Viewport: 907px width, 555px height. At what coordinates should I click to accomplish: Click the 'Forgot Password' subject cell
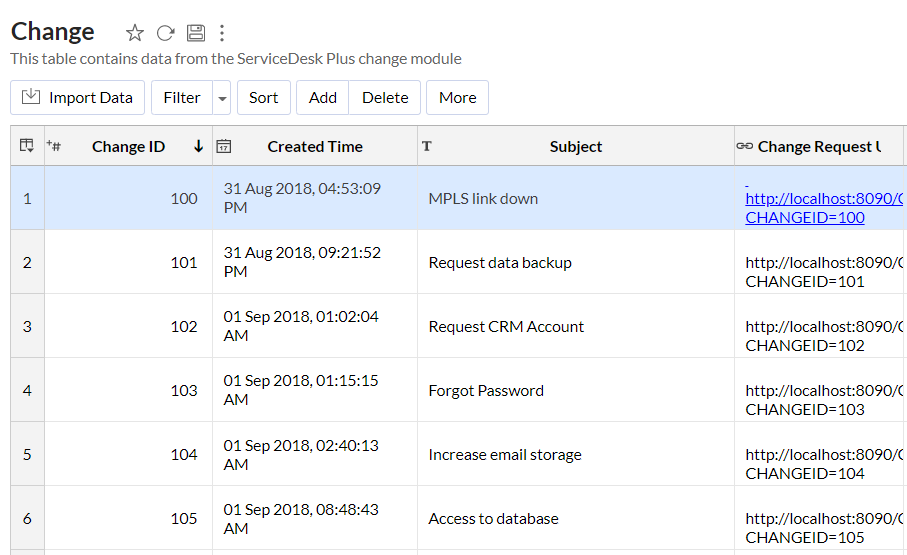pos(486,390)
